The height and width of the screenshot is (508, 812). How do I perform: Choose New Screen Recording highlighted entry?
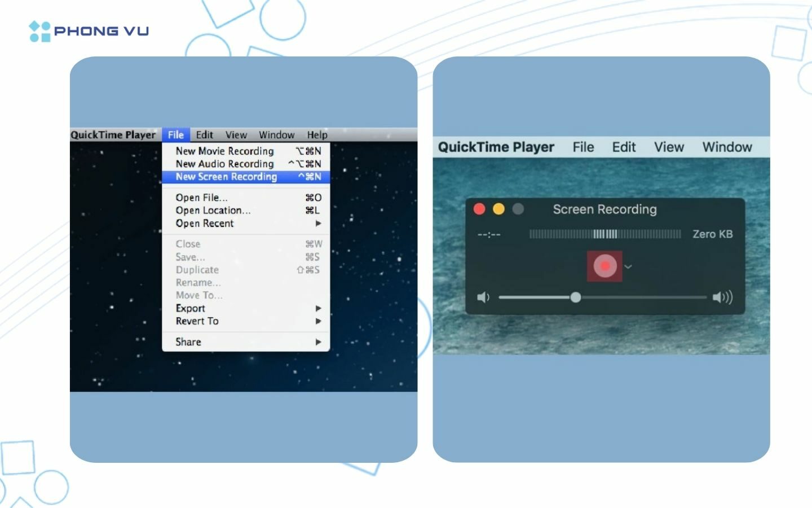(246, 177)
